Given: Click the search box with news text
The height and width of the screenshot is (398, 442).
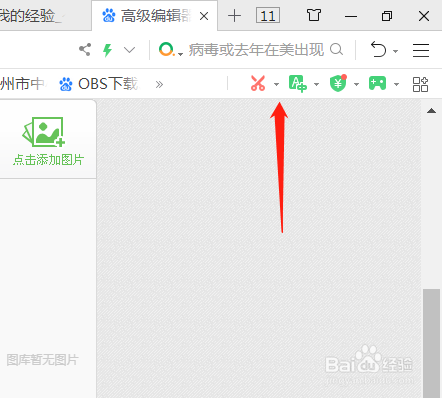Looking at the screenshot, I should click(256, 50).
